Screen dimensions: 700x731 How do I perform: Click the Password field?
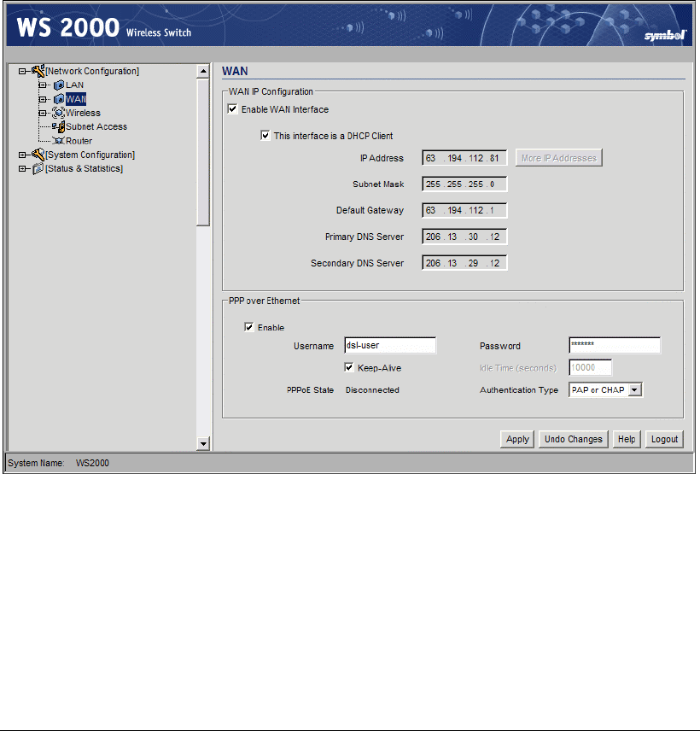pos(615,346)
